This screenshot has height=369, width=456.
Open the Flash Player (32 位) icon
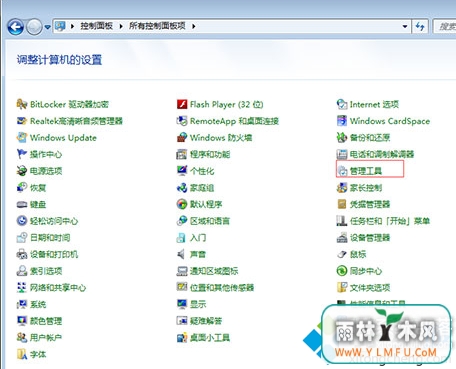point(182,104)
